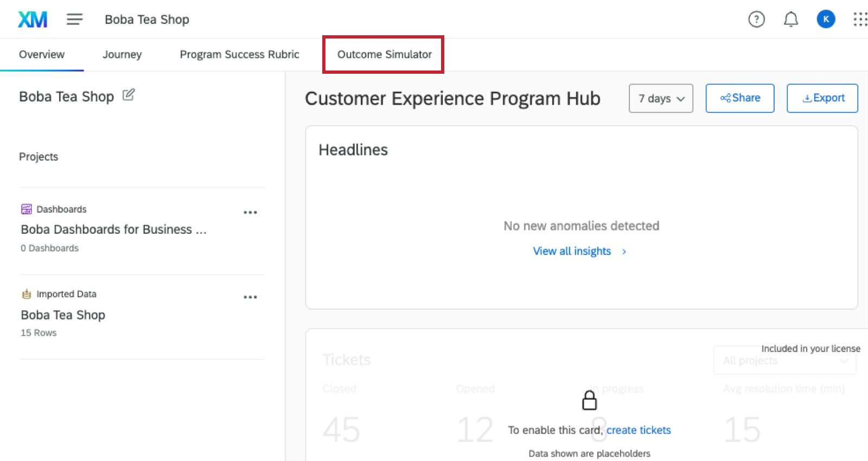868x461 pixels.
Task: Click the No new anomalies detected message
Action: 582,226
